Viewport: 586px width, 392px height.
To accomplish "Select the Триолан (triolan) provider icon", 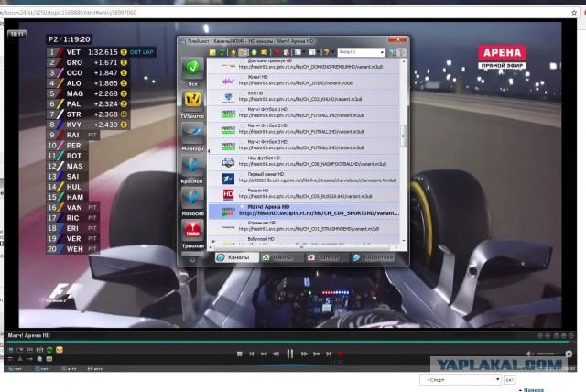I will coord(193,230).
